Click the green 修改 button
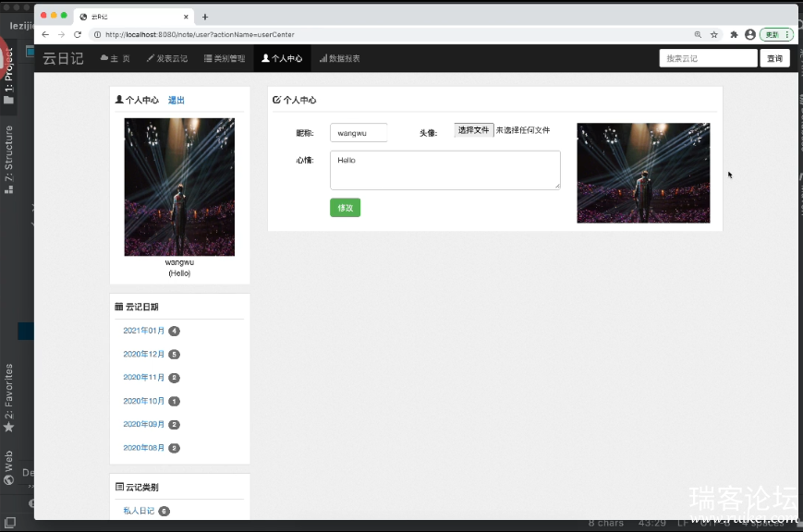This screenshot has width=803, height=532. (345, 208)
